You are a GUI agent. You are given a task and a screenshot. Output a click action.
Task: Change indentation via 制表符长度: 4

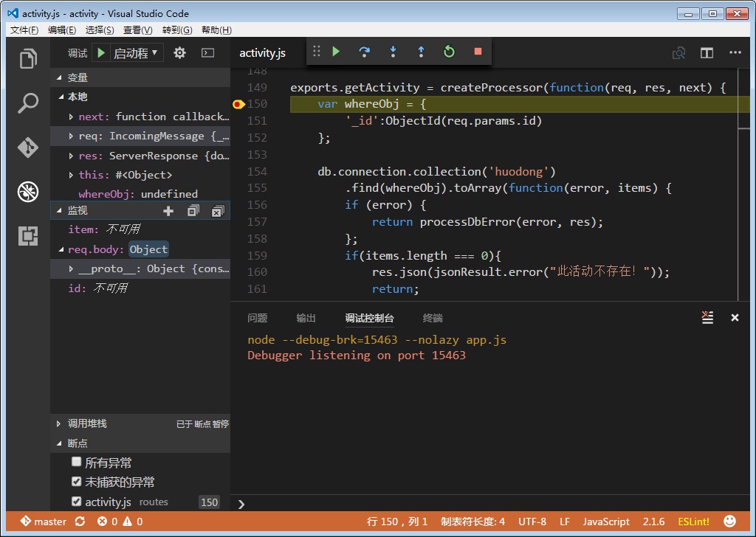(x=472, y=522)
